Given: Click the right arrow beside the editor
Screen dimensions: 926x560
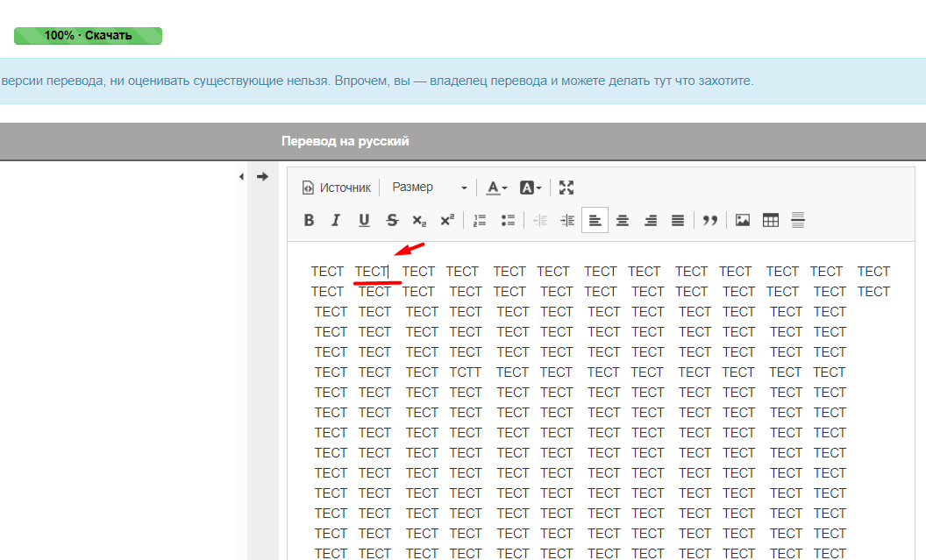Looking at the screenshot, I should pyautogui.click(x=262, y=177).
